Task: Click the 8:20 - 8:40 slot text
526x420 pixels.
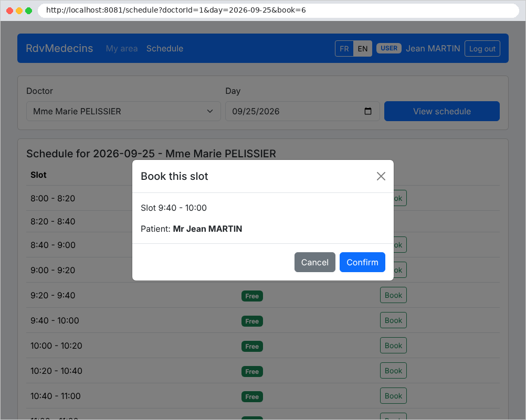Action: click(52, 222)
